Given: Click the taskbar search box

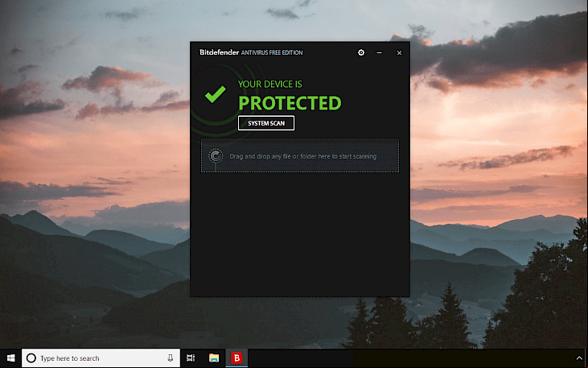Looking at the screenshot, I should (x=101, y=358).
